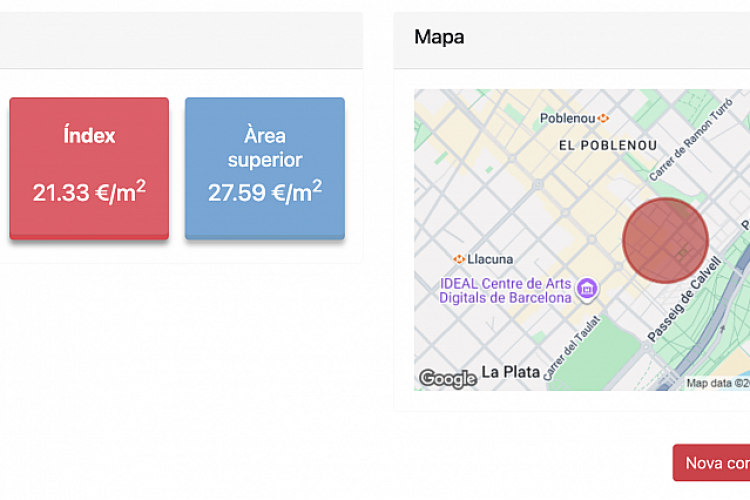Click the 27.59 €/m² area value
750x500 pixels.
tap(265, 192)
